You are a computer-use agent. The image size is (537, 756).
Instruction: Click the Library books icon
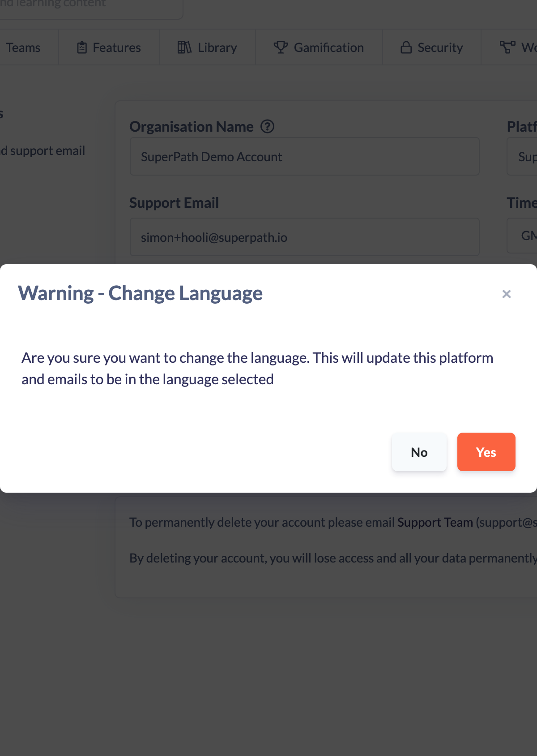click(184, 47)
